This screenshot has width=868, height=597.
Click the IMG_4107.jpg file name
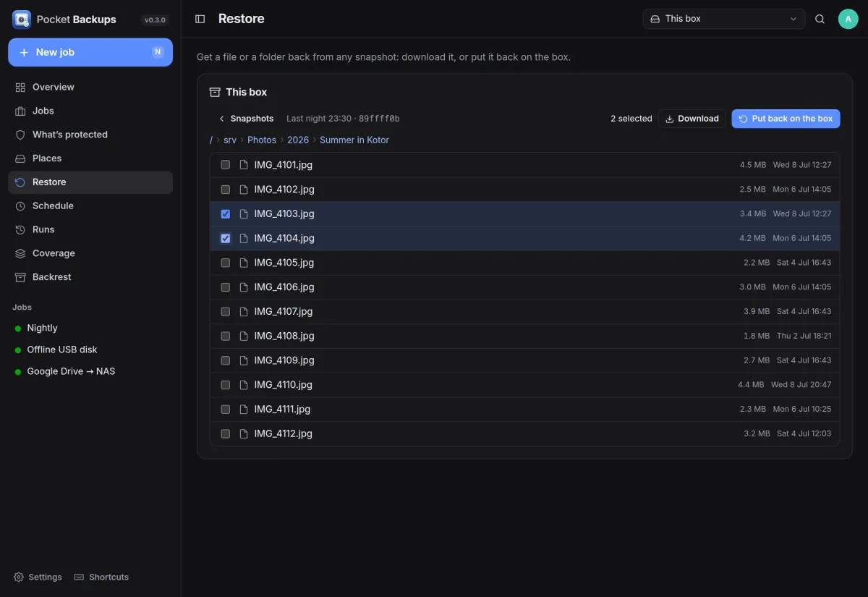tap(284, 311)
